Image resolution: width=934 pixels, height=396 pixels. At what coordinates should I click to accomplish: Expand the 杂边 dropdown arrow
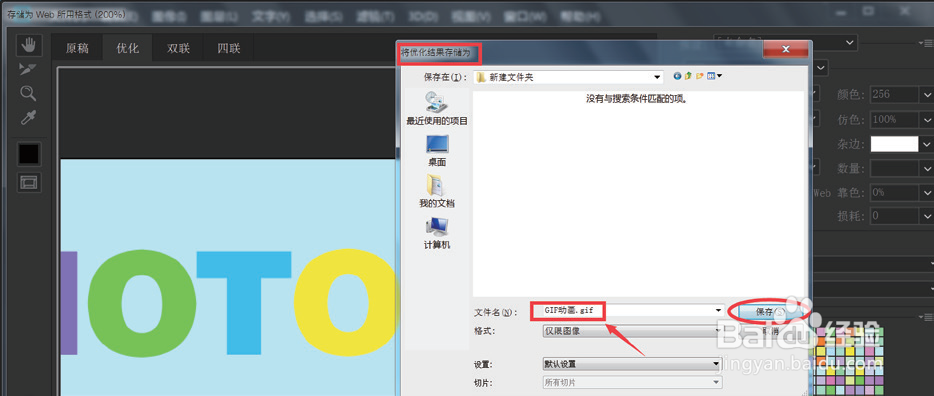pyautogui.click(x=926, y=144)
